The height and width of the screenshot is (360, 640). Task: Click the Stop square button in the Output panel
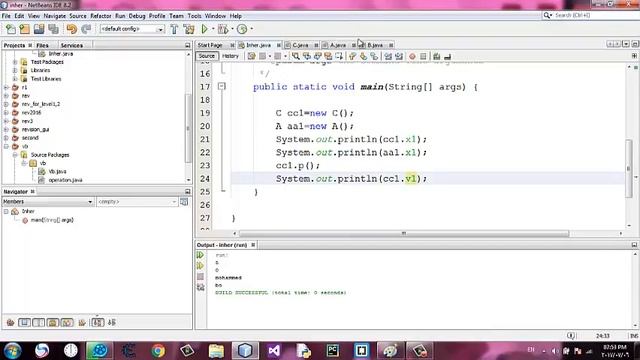point(200,277)
